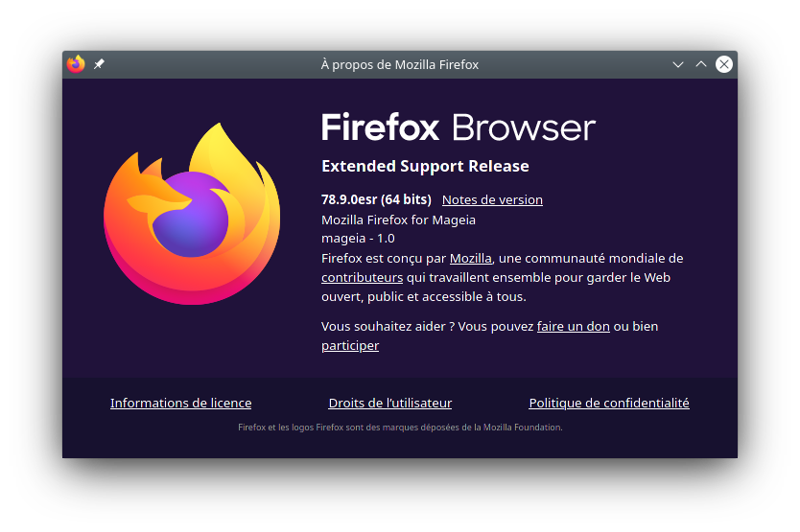Click the window title text in the title bar
This screenshot has height=532, width=800.
point(399,65)
